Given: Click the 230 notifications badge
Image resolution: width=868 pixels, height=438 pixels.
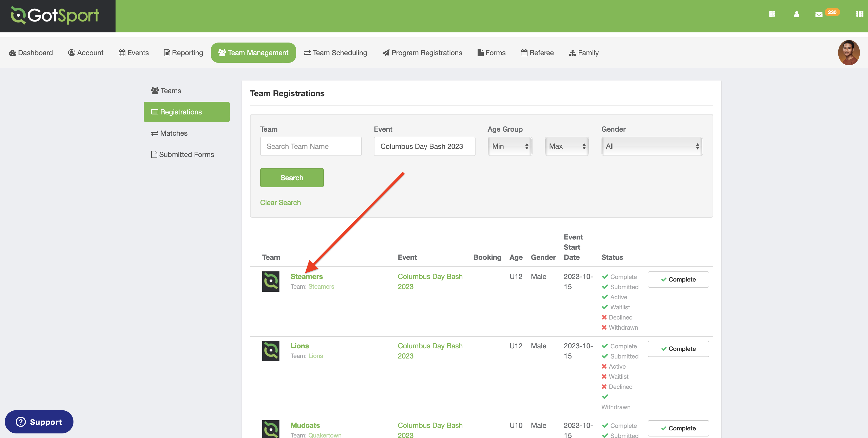Looking at the screenshot, I should [832, 12].
